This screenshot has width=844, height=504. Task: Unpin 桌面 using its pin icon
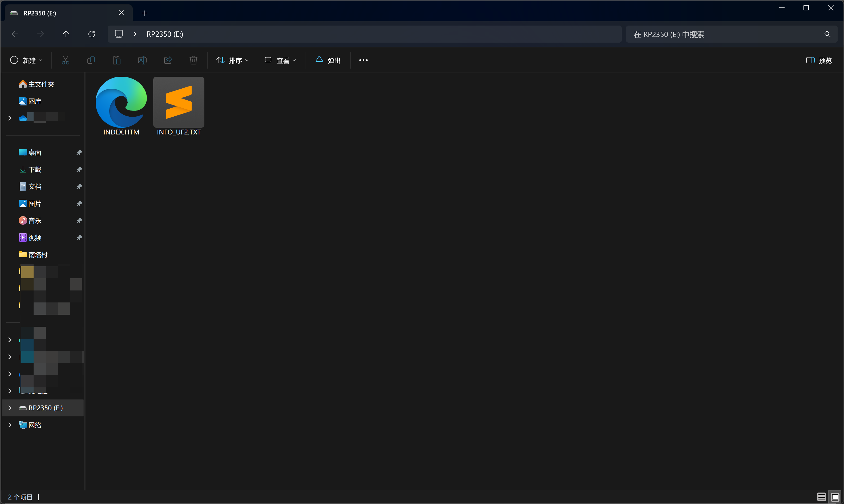(79, 153)
